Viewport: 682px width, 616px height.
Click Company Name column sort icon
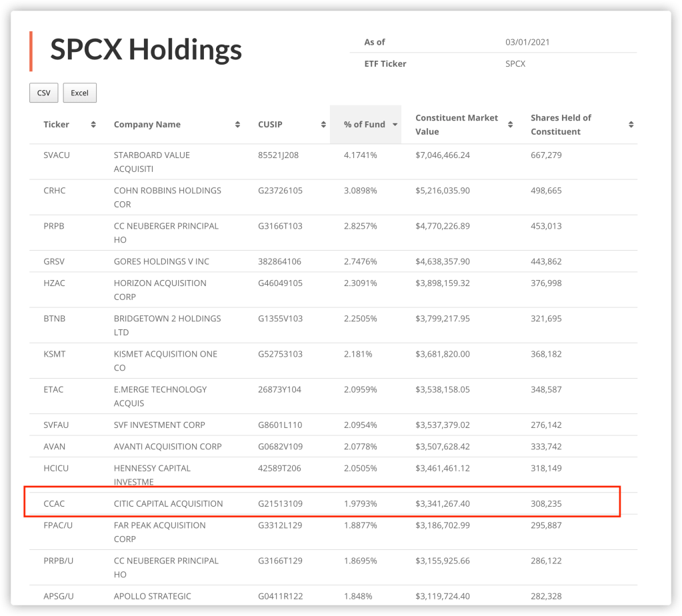[238, 125]
